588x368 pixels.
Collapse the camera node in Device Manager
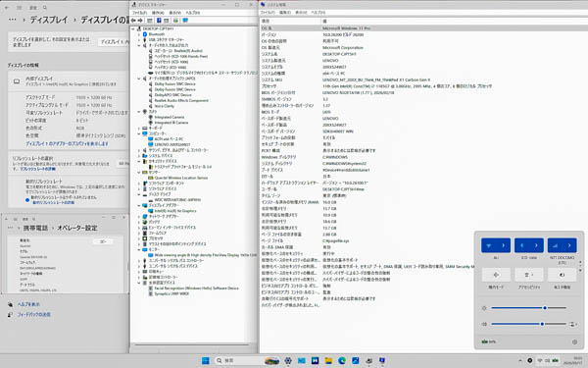[x=139, y=112]
